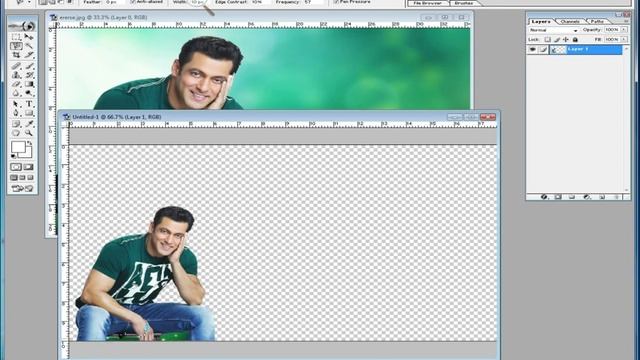The height and width of the screenshot is (360, 640).
Task: Switch to the Channels tab
Action: pyautogui.click(x=570, y=22)
